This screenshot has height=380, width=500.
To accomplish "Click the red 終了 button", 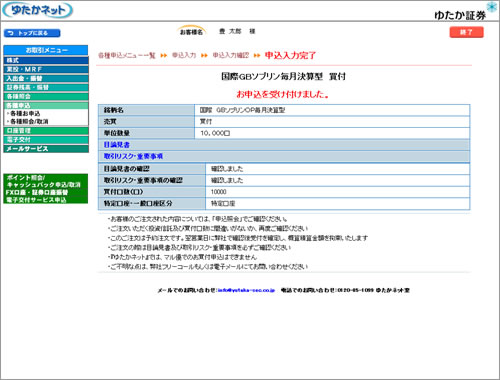I will [x=466, y=32].
